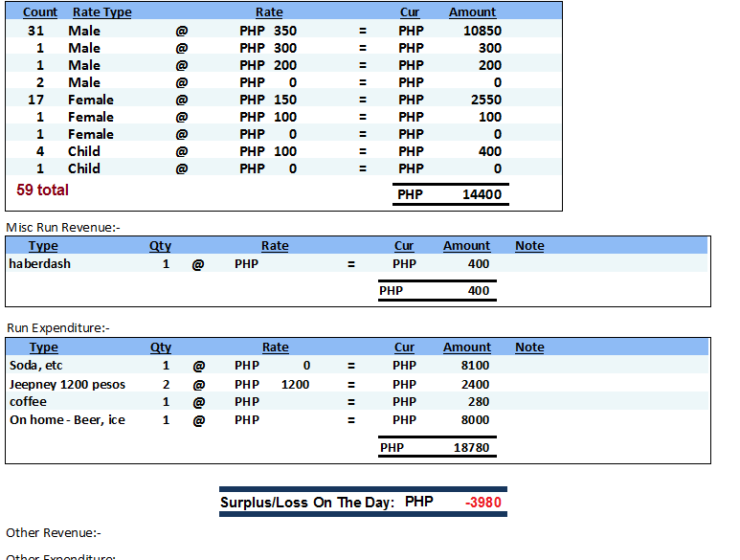The image size is (740, 560).
Task: Select the 'Run Expenditure:-' heading
Action: [x=57, y=327]
